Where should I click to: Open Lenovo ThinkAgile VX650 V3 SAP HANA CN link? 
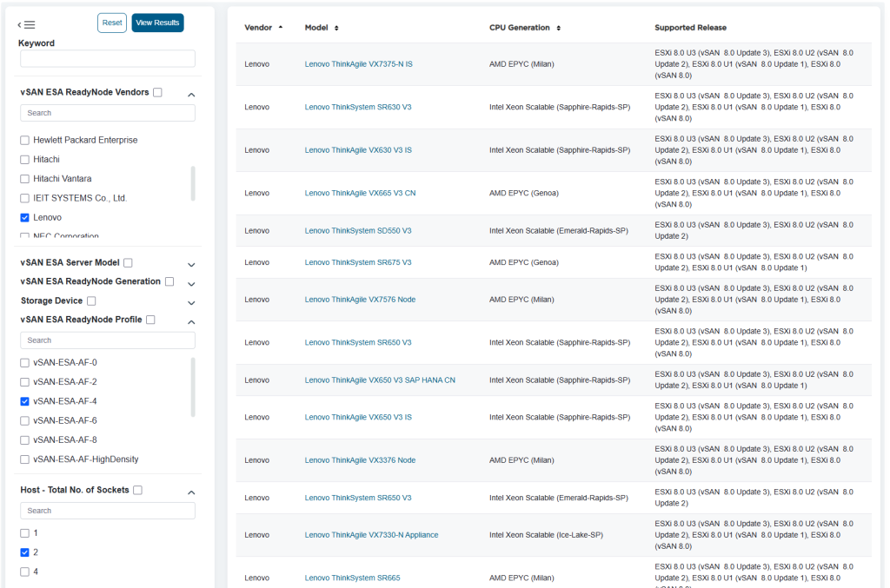pyautogui.click(x=380, y=380)
